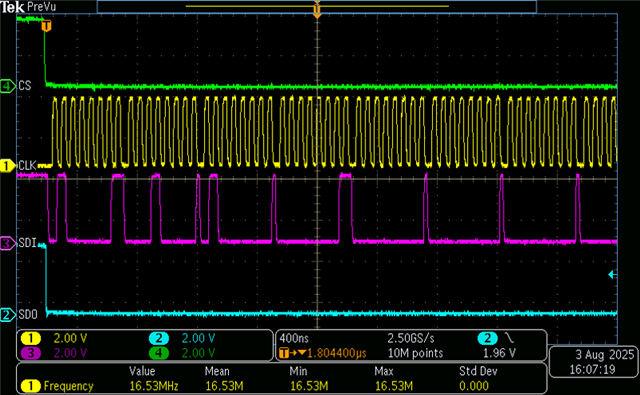Click the Value column header
The width and height of the screenshot is (640, 395).
coord(142,371)
